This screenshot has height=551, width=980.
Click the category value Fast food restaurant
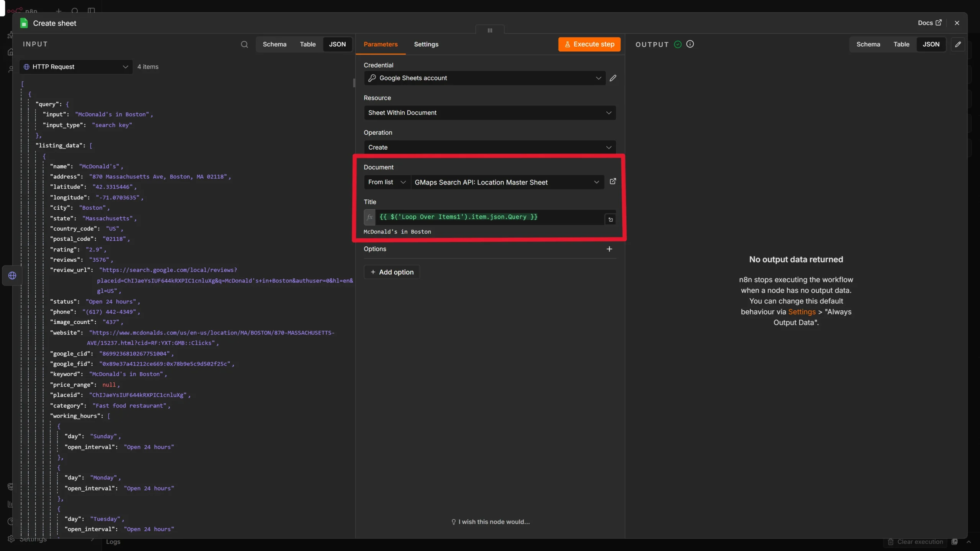pyautogui.click(x=129, y=406)
